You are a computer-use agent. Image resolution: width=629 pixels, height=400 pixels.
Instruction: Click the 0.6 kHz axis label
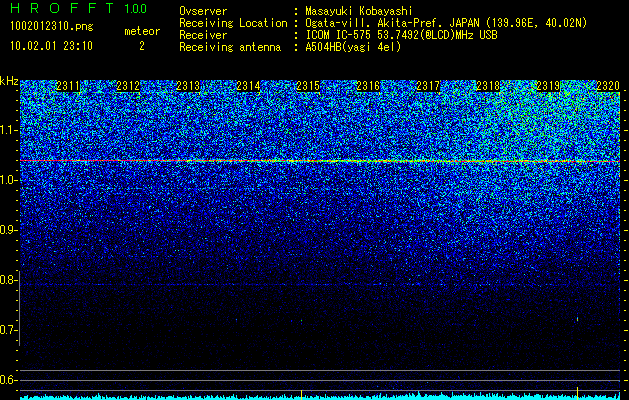pos(8,380)
